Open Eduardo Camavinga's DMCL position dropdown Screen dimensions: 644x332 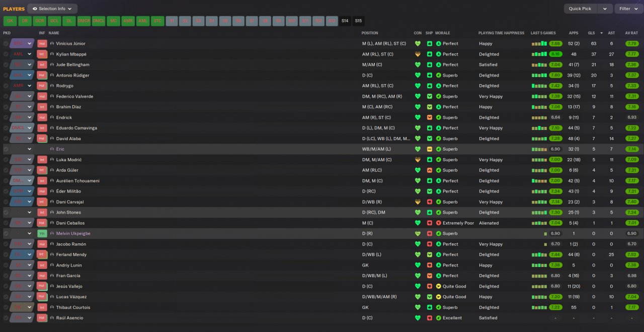tap(22, 128)
